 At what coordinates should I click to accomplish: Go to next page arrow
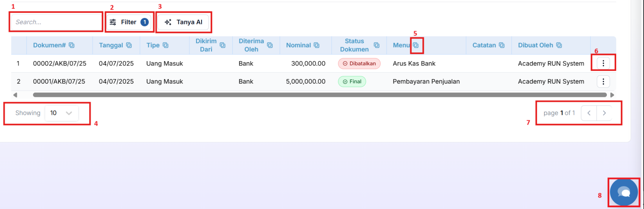tap(604, 113)
